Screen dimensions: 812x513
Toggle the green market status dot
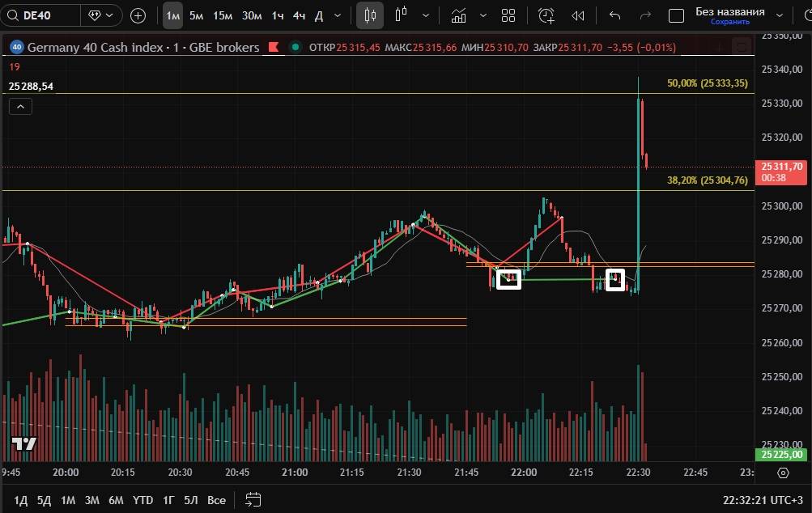tap(296, 48)
